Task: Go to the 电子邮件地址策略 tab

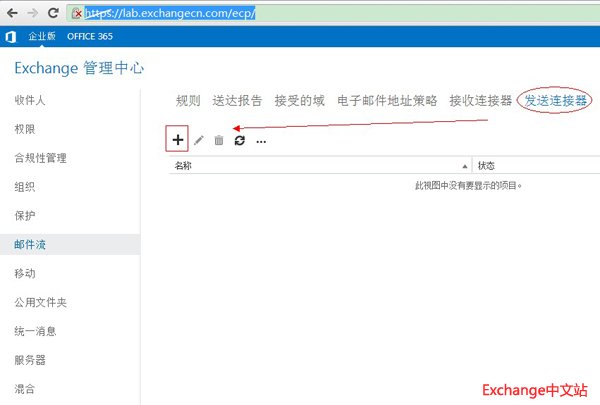Action: tap(387, 101)
